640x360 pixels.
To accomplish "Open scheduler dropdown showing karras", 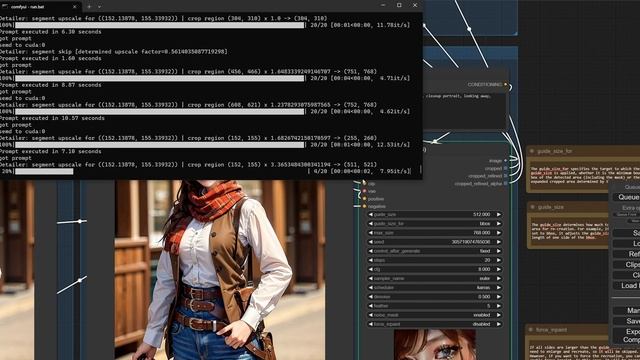I will point(435,287).
